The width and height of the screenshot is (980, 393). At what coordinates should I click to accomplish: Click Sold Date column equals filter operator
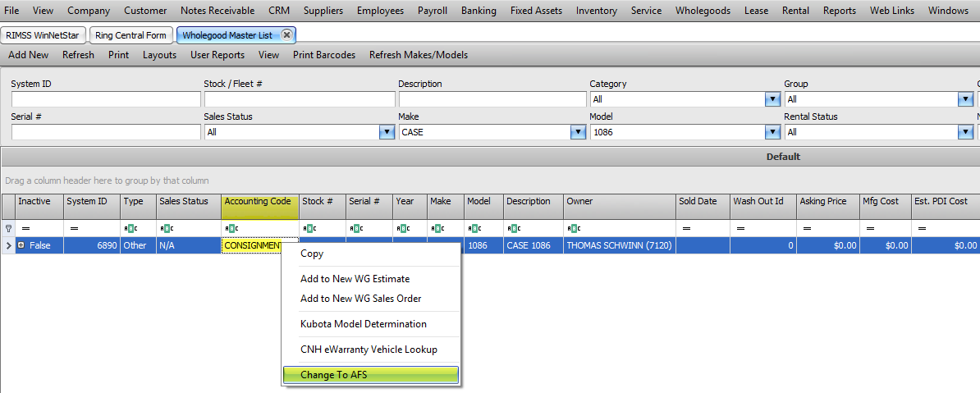687,229
